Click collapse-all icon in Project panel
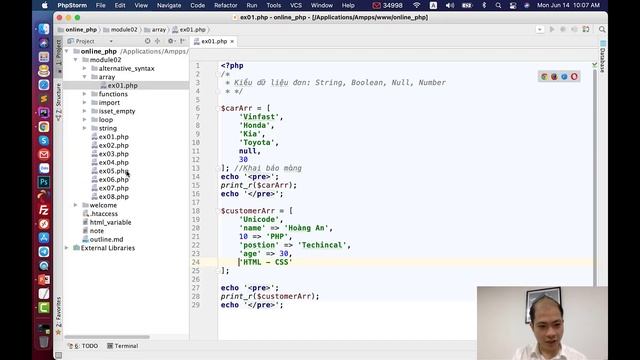 (158, 41)
